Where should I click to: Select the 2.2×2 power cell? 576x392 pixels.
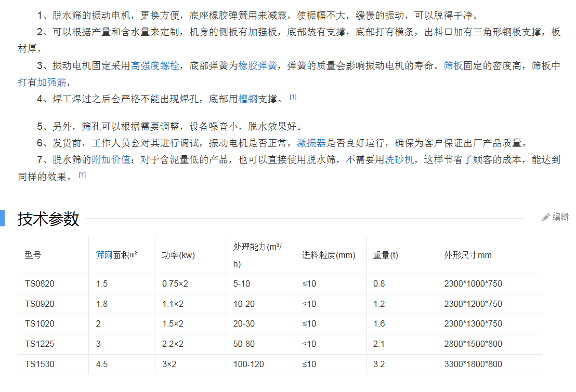point(173,344)
